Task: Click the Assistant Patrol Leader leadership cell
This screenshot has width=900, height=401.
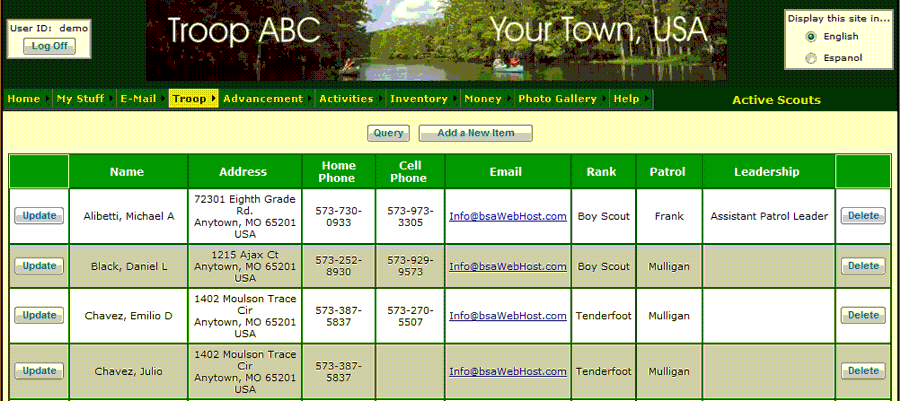Action: [x=769, y=216]
